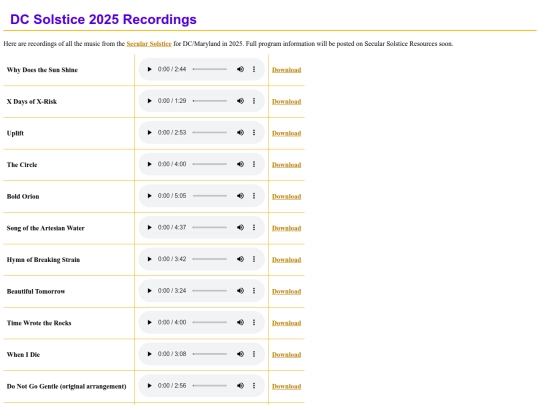
Task: Seek within the Uplift progress bar
Action: (210, 133)
